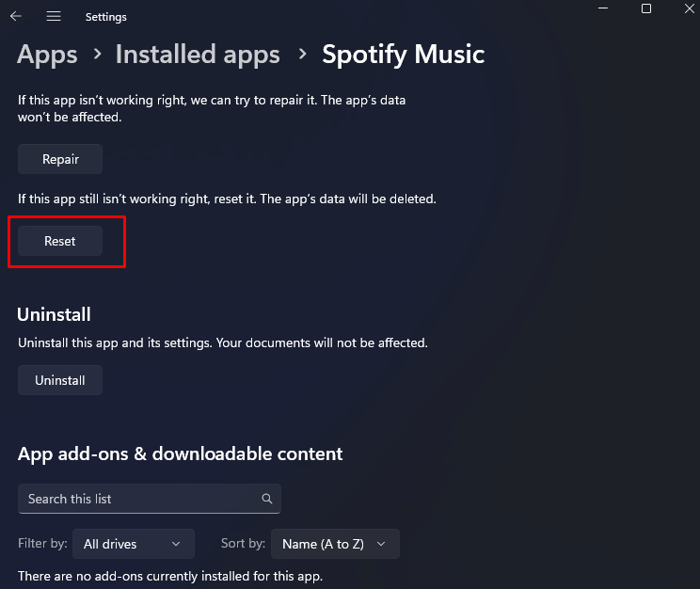Viewport: 700px width, 589px height.
Task: Maximize the Settings window
Action: [x=646, y=8]
